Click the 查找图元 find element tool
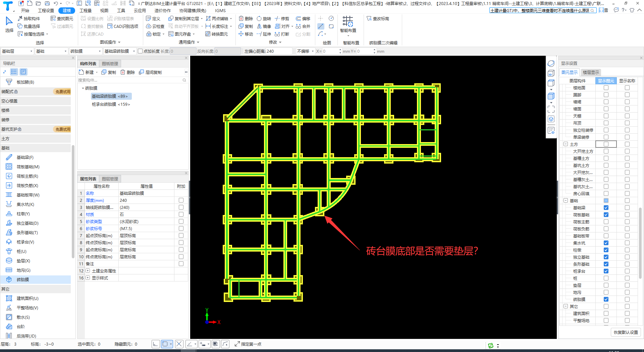Screen dimensions: 644x352 click(x=62, y=18)
